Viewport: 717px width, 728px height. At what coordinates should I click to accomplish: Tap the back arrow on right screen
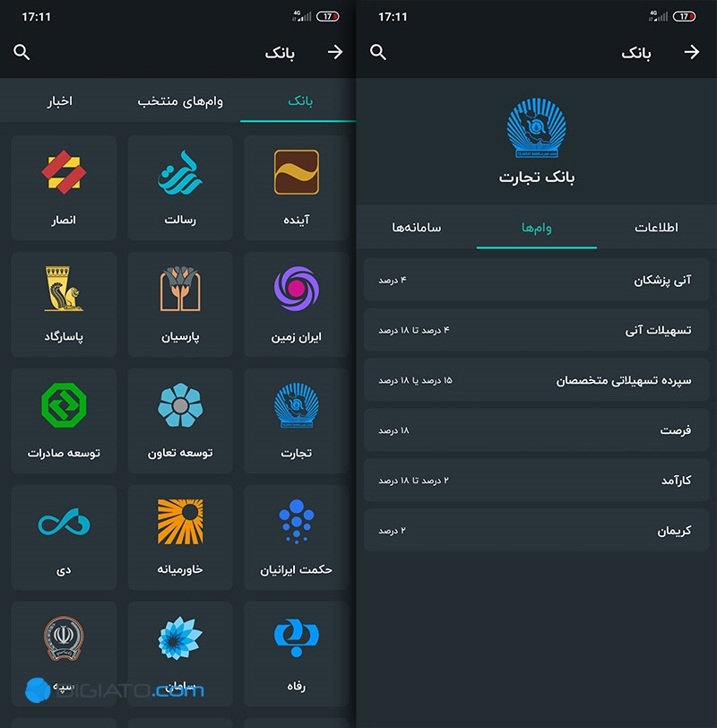692,52
